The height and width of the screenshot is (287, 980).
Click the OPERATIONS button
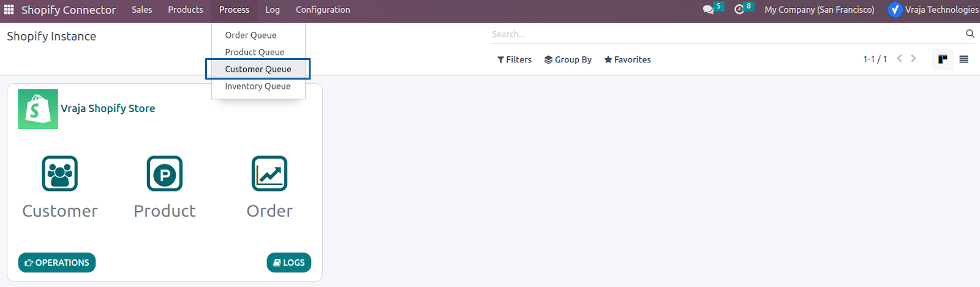[x=57, y=263]
